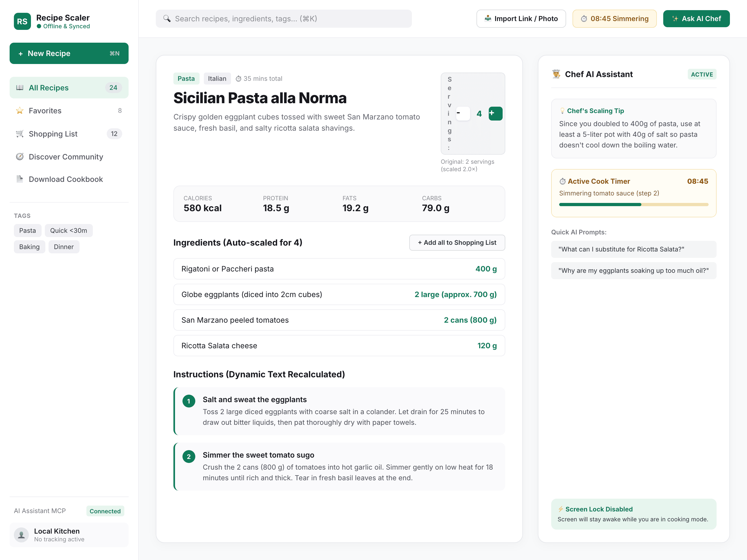Filter by the Baking tag
Image resolution: width=747 pixels, height=560 pixels.
click(29, 247)
